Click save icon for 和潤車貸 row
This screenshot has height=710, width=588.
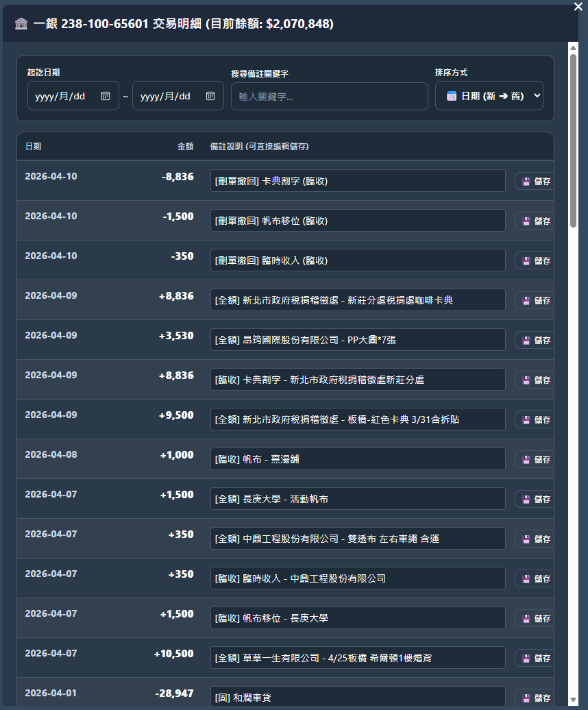click(526, 698)
